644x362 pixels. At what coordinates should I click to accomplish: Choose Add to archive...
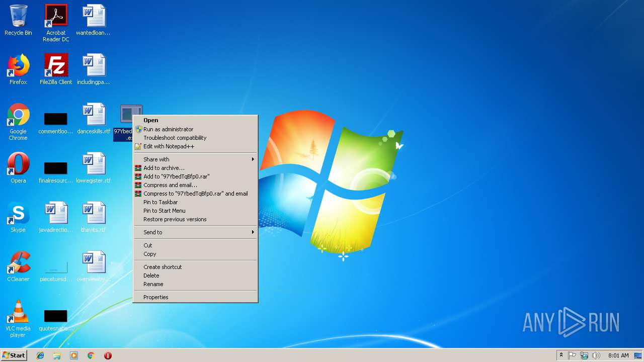tap(195, 168)
